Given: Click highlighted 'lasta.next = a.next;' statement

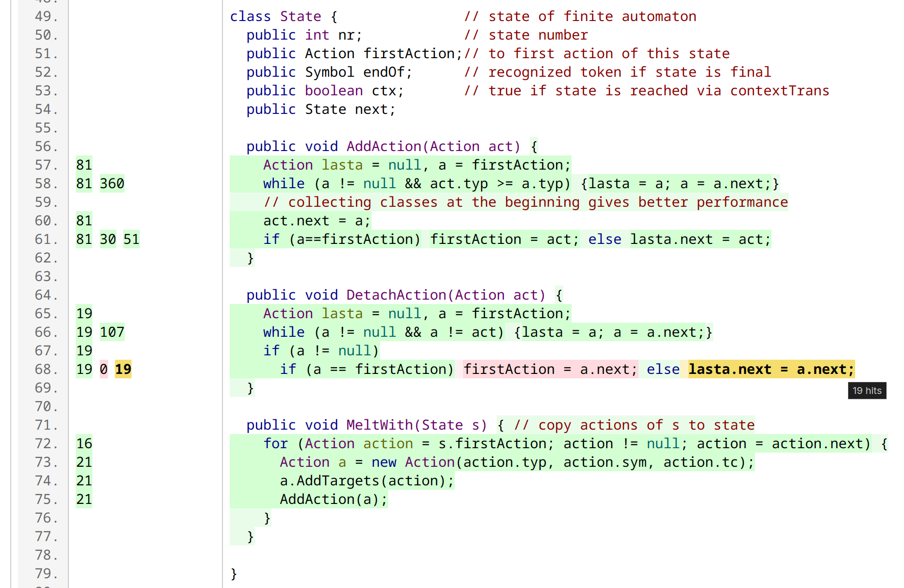Looking at the screenshot, I should point(772,370).
